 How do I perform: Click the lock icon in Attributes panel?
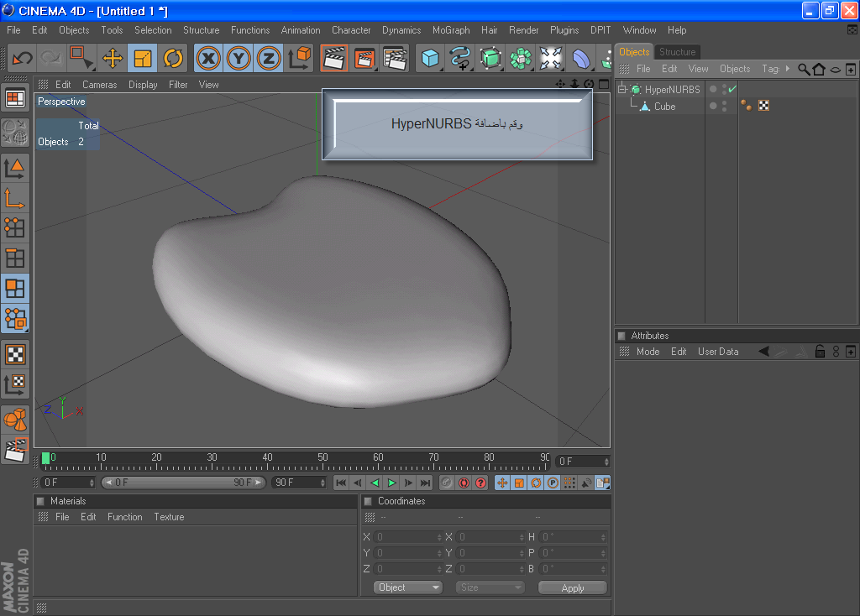(820, 352)
